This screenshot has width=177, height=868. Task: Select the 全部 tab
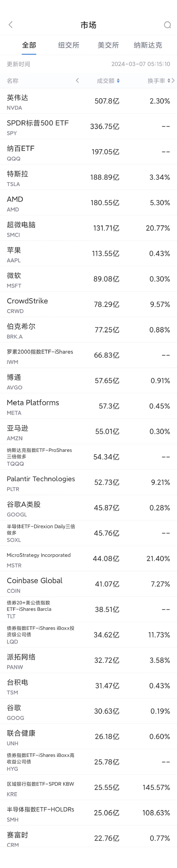point(29,45)
